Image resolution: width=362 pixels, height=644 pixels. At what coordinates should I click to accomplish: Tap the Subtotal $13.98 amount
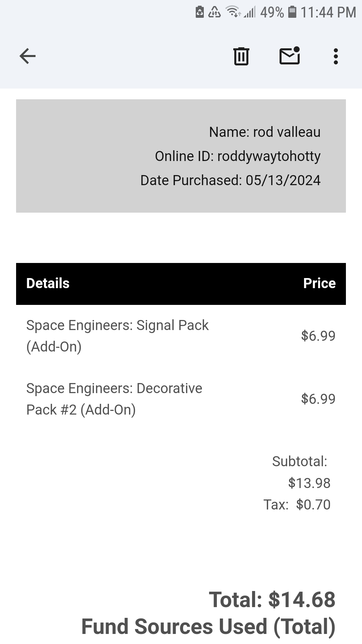(x=309, y=483)
